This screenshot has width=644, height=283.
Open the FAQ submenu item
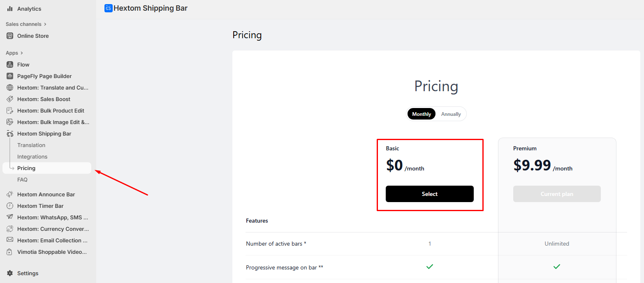pyautogui.click(x=22, y=179)
